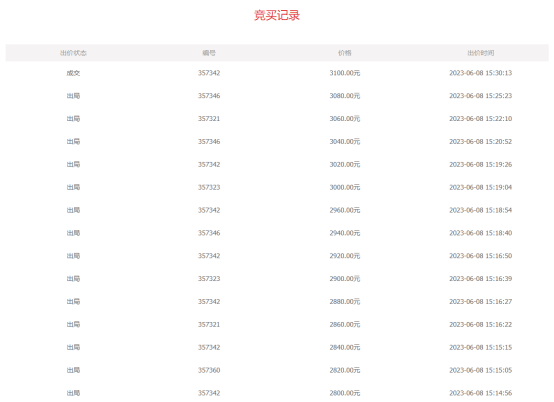
Task: Click the 竞买记录 page title
Action: tap(277, 15)
